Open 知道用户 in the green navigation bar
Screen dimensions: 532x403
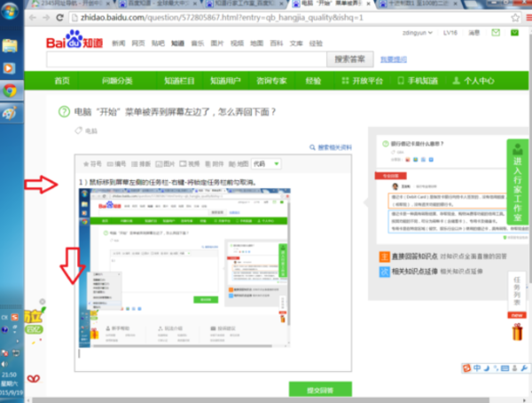(x=225, y=81)
